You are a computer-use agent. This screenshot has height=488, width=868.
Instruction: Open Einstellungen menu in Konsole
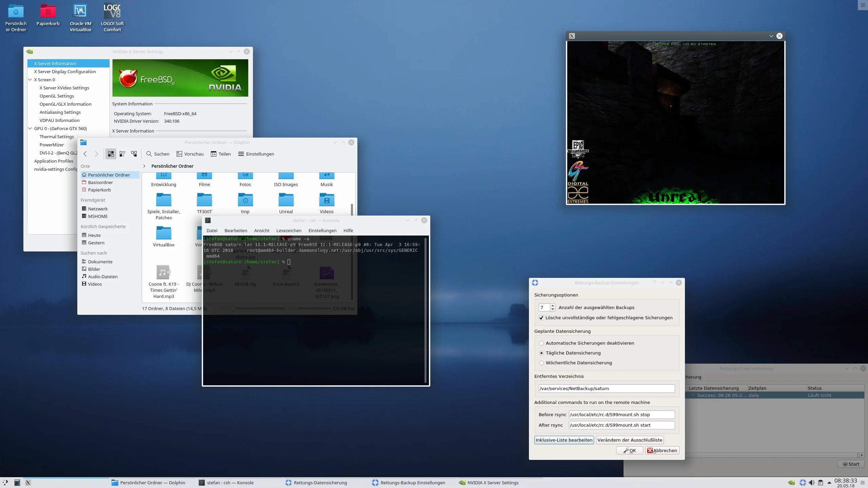click(322, 230)
